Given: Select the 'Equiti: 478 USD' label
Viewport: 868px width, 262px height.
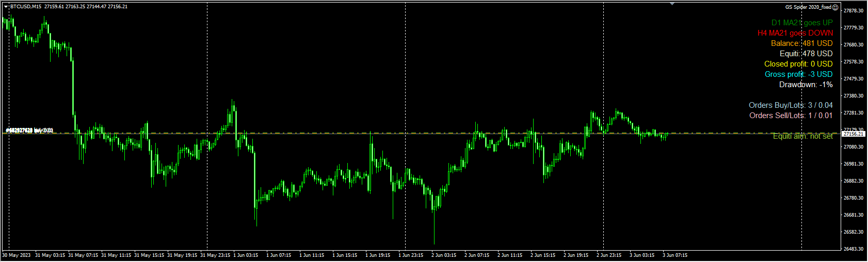Looking at the screenshot, I should click(x=806, y=54).
